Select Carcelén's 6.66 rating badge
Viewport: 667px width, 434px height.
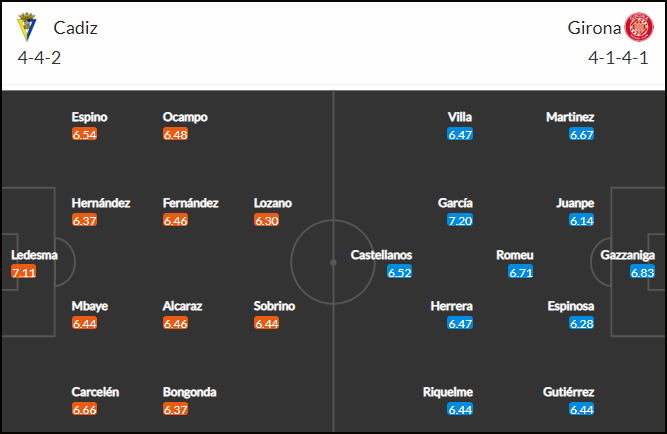84,409
